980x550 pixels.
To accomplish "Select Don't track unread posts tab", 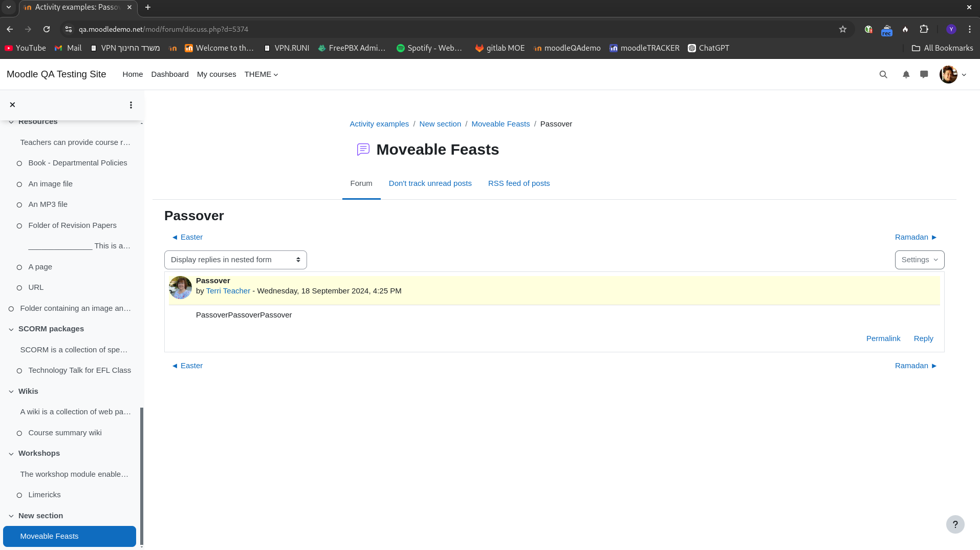I will [x=430, y=183].
